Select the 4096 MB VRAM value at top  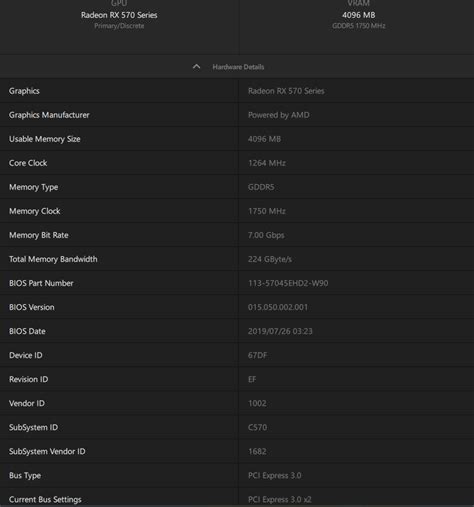coord(358,15)
